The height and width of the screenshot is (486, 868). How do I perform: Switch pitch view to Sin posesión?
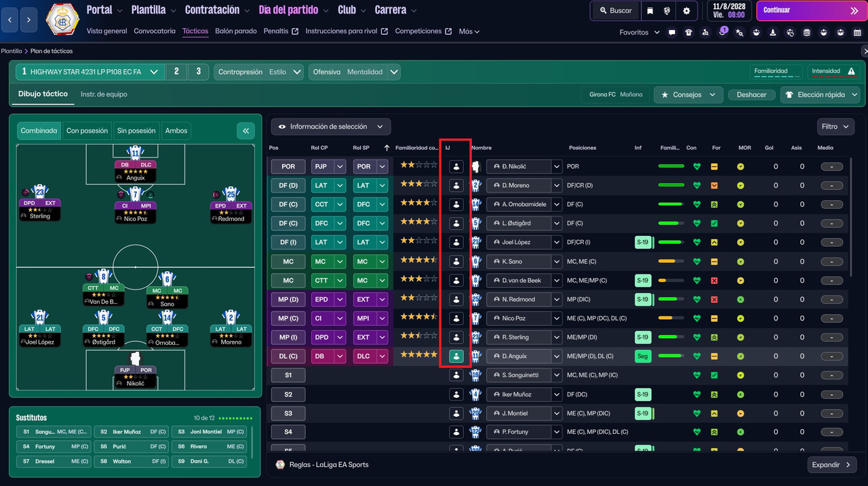click(x=136, y=131)
